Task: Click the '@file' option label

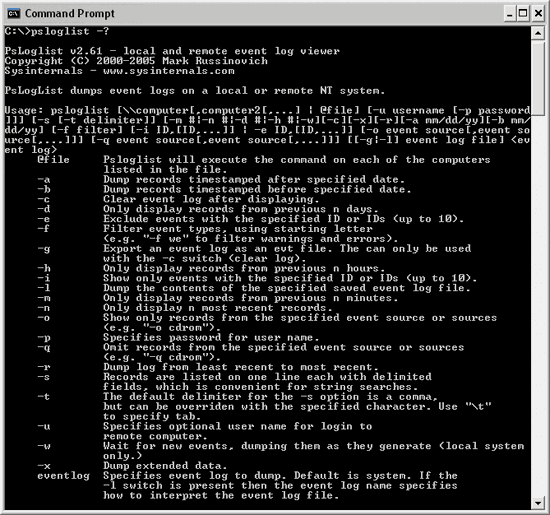Action: coord(53,160)
